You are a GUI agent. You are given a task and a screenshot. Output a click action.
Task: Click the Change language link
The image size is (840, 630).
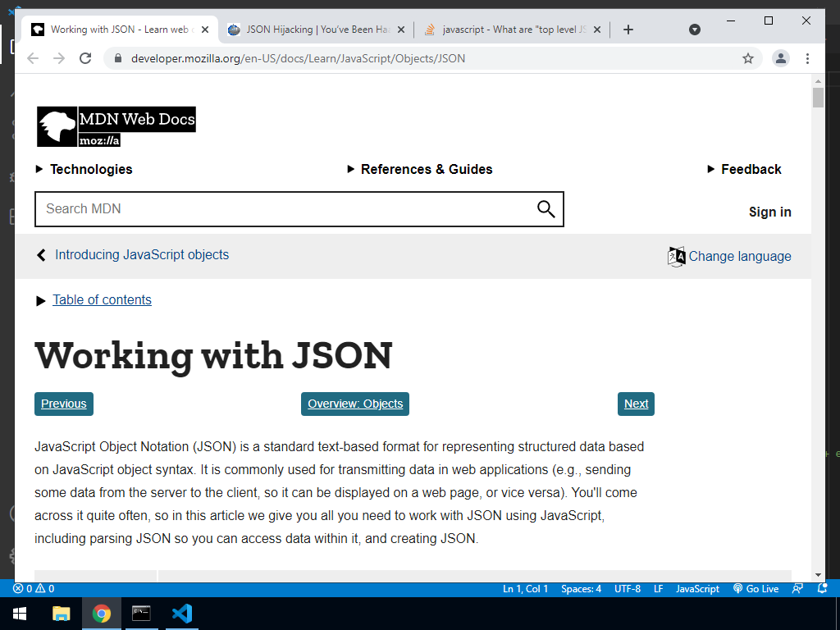[739, 256]
